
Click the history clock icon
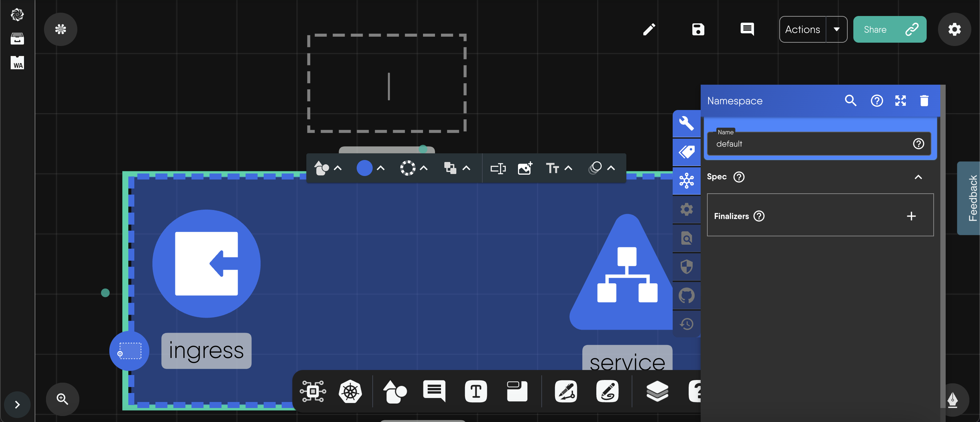coord(686,324)
